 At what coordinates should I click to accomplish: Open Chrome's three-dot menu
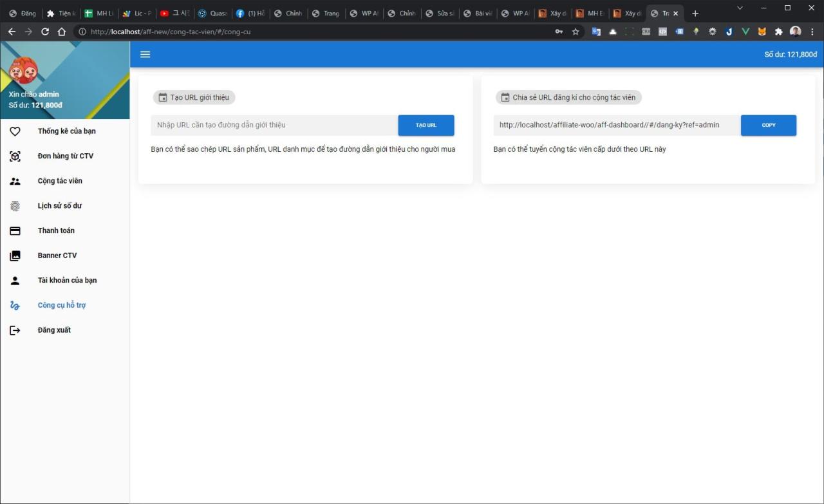(x=812, y=31)
